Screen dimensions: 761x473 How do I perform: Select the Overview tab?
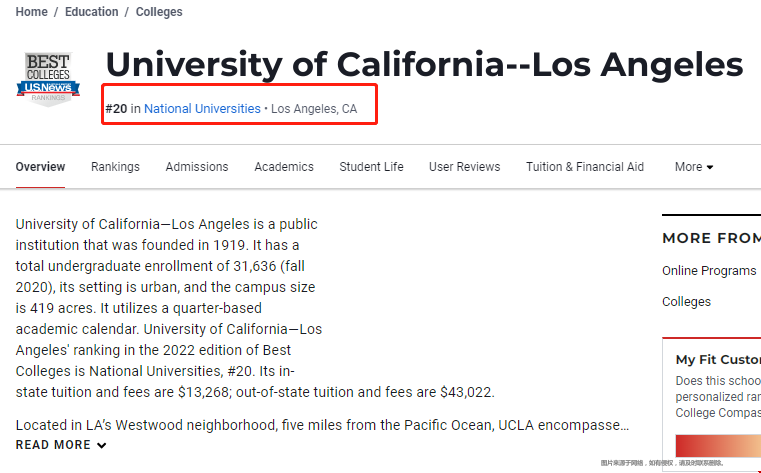[40, 167]
